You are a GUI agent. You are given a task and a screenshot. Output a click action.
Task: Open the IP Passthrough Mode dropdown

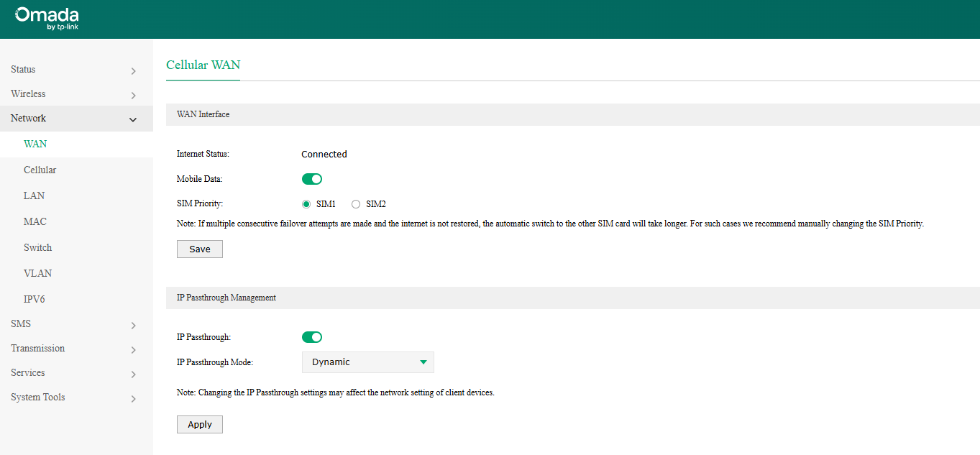pos(367,362)
